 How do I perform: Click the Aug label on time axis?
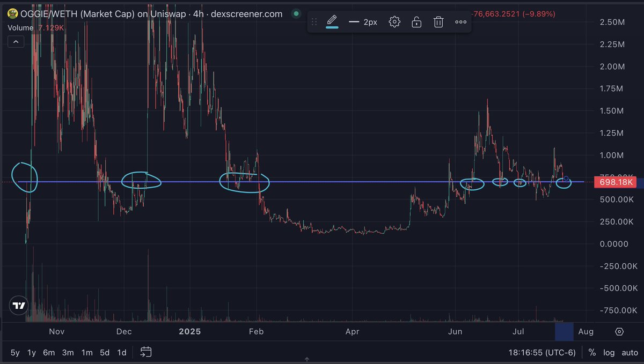pos(586,332)
